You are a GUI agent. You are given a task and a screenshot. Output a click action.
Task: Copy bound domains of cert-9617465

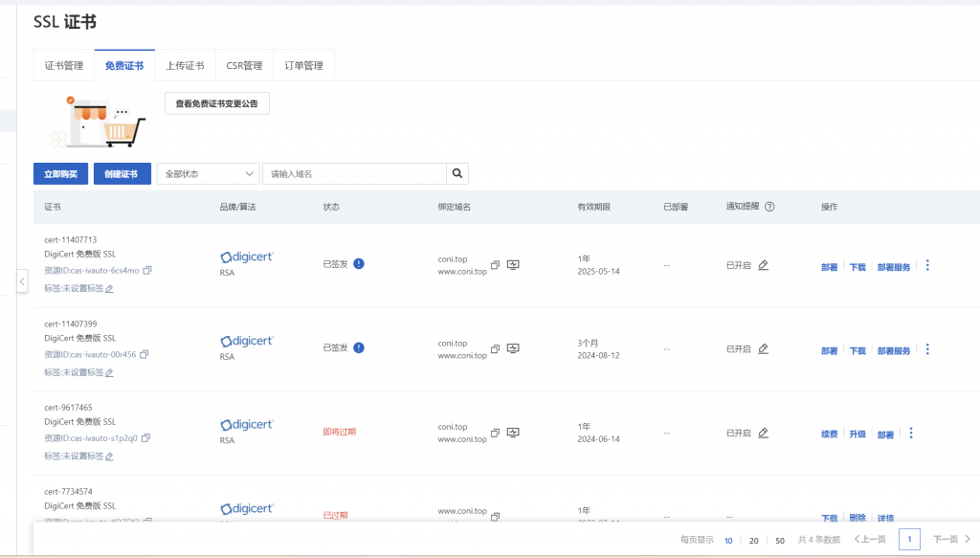tap(495, 433)
